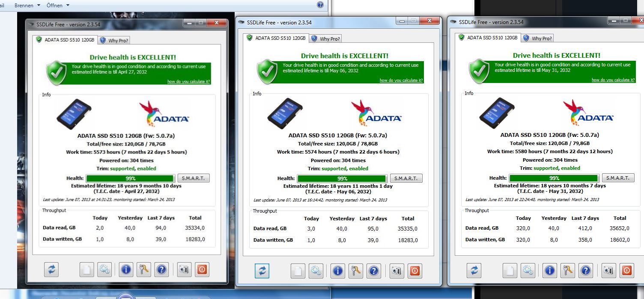Open the S.M.A.R.T. button in the May 06 window
The height and width of the screenshot is (299, 644).
pos(406,178)
